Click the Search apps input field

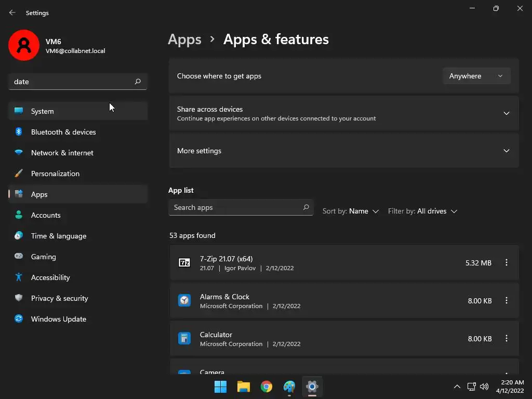pyautogui.click(x=236, y=207)
